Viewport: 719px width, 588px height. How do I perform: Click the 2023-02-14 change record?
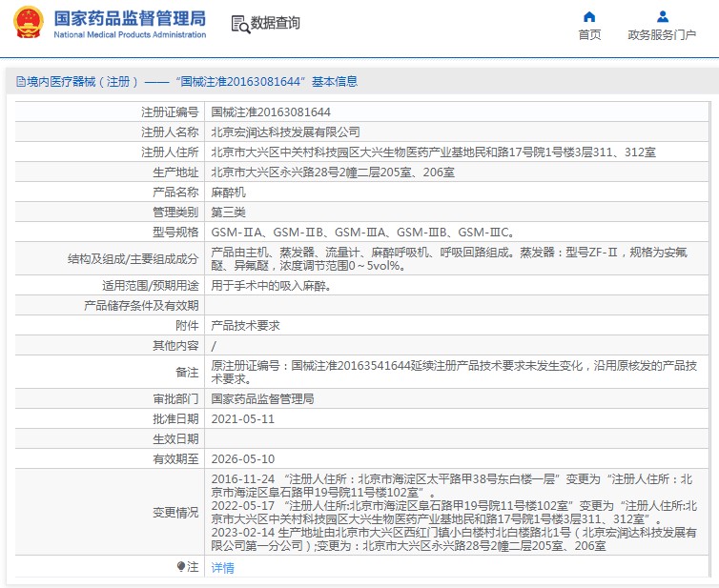pos(454,538)
